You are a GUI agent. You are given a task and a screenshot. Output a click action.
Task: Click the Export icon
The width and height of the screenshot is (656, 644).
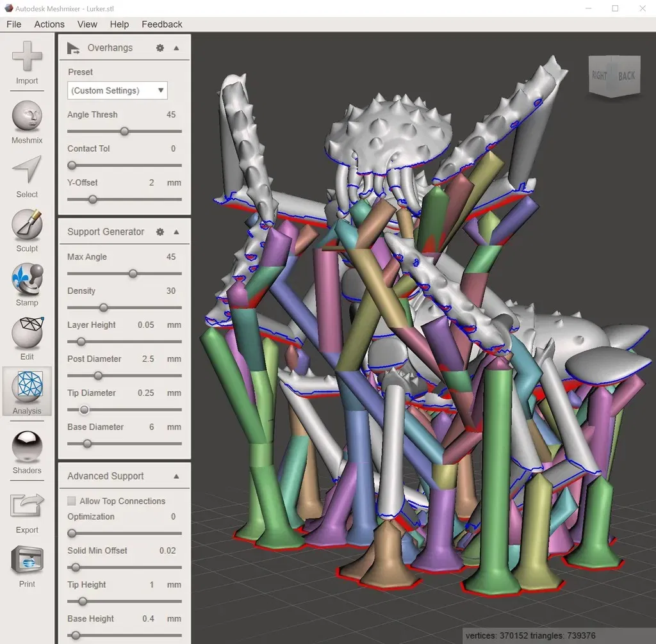click(x=27, y=505)
